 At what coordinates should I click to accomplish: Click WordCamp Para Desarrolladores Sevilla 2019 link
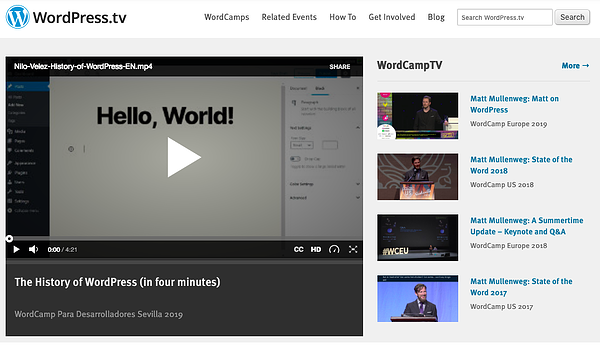point(99,314)
